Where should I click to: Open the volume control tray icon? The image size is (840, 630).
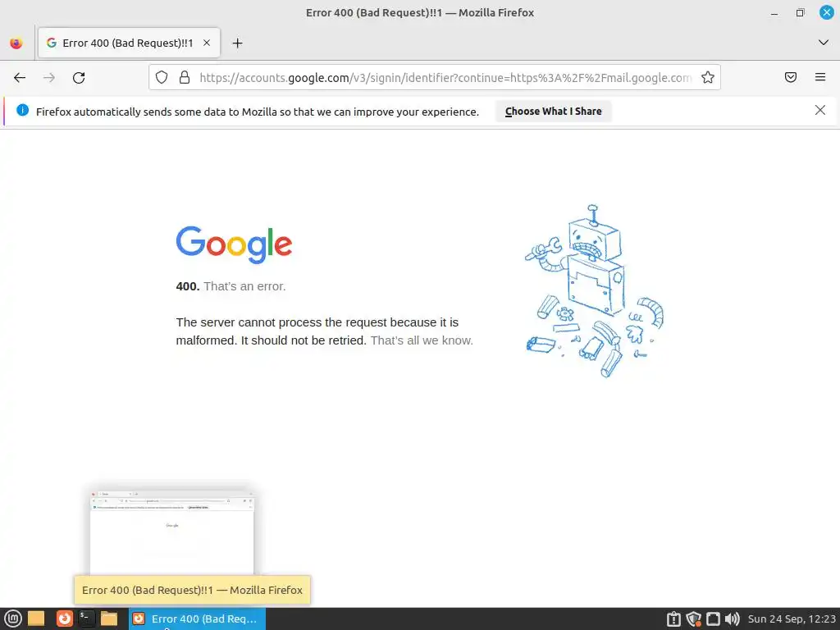tap(732, 619)
